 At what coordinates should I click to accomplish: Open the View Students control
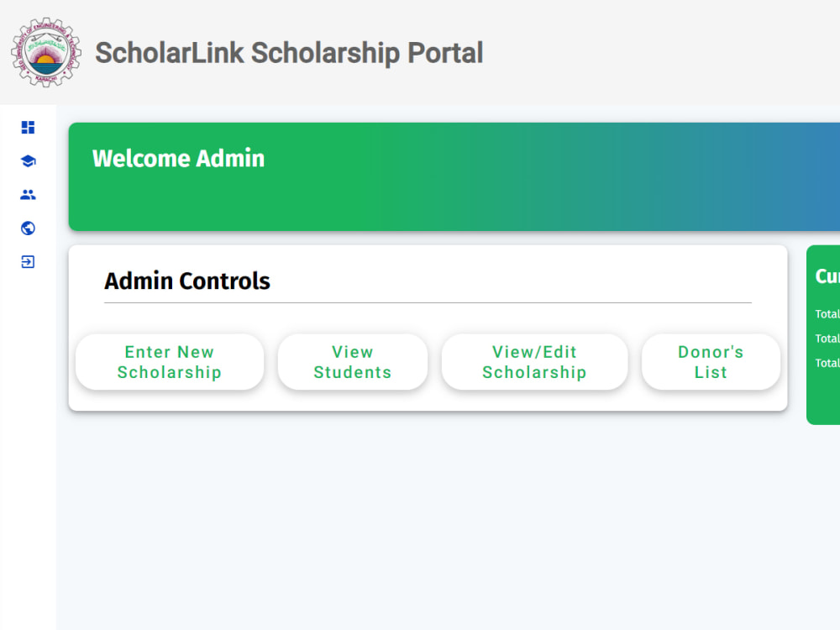click(353, 362)
